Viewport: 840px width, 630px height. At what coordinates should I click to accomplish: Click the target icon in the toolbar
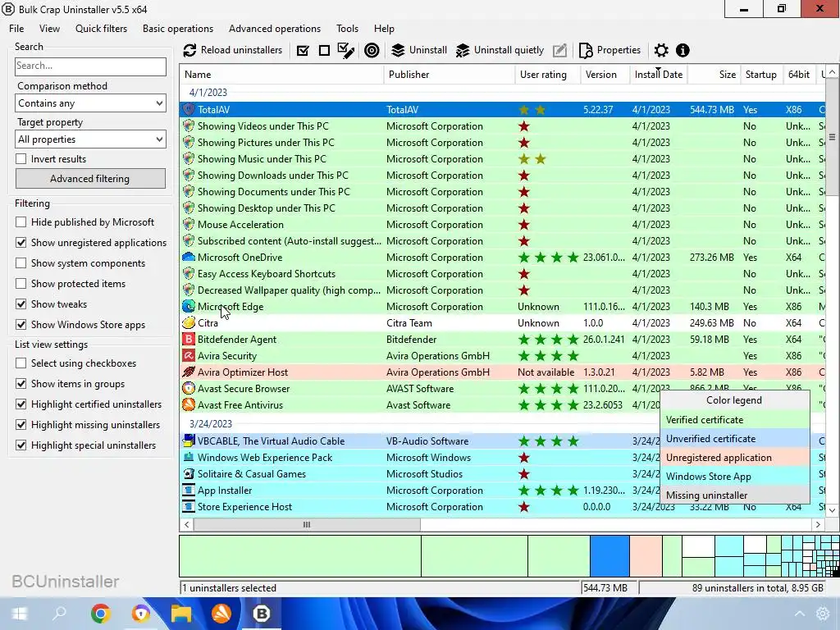point(372,50)
